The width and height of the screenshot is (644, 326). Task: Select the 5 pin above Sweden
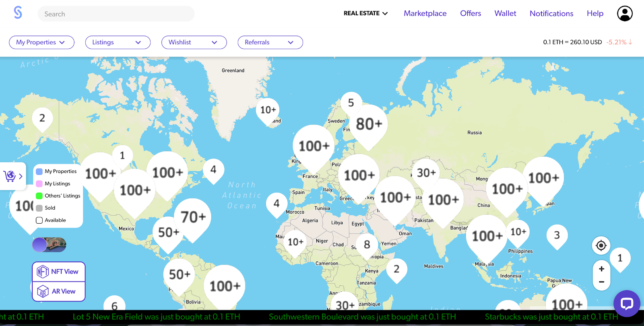(x=351, y=103)
